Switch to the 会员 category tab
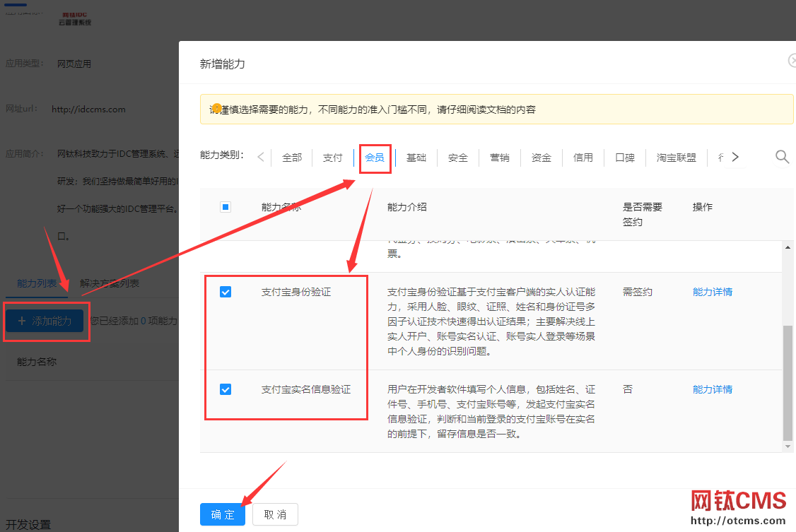This screenshot has width=796, height=532. tap(375, 158)
